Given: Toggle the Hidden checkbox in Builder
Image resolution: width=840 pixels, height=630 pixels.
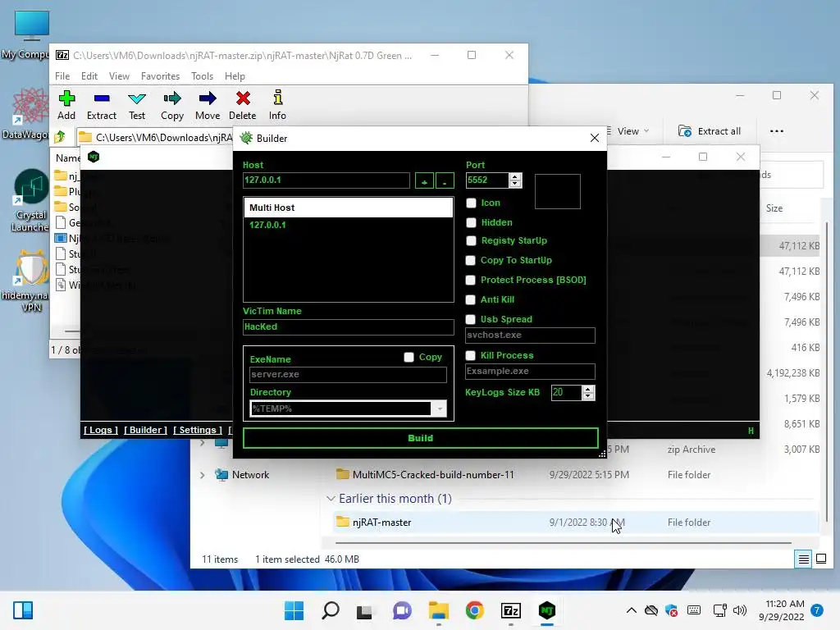Looking at the screenshot, I should click(471, 222).
